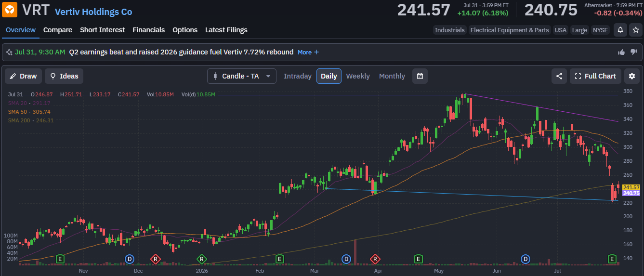Switch chart to Monthly timeframe
Image resolution: width=644 pixels, height=276 pixels.
[392, 76]
